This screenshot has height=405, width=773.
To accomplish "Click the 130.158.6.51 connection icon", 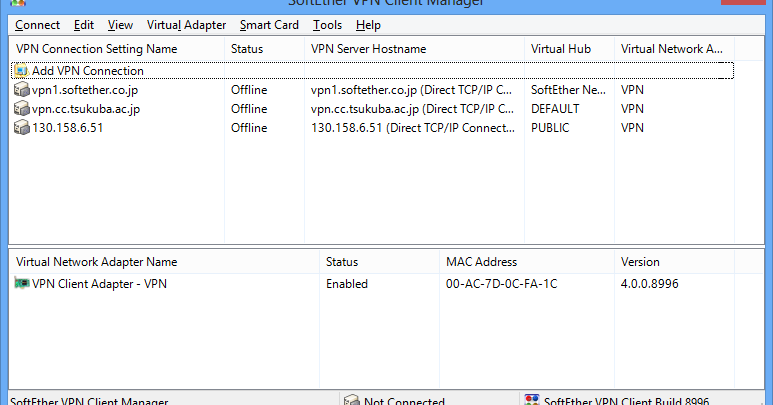I will pyautogui.click(x=21, y=128).
